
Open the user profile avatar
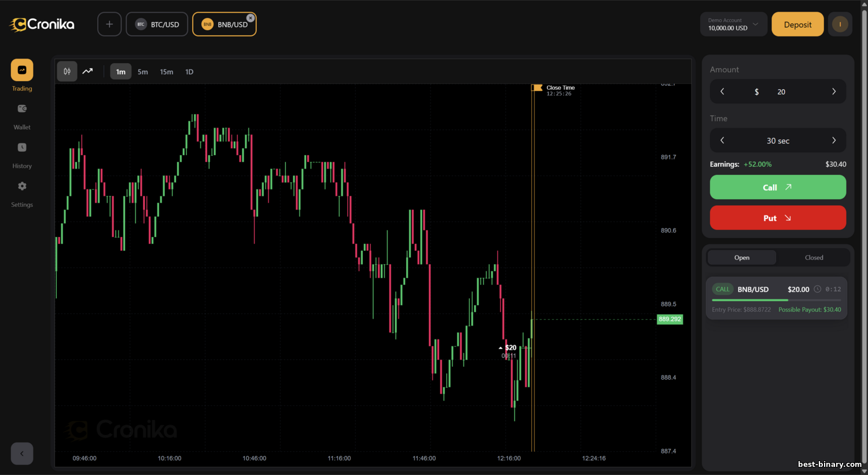[840, 24]
